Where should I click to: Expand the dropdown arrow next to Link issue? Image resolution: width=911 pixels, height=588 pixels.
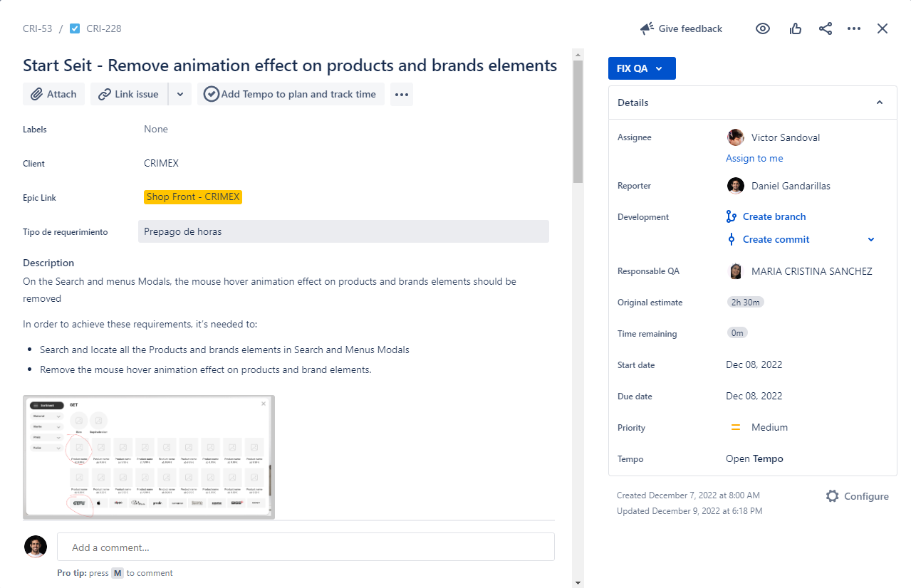pos(180,94)
